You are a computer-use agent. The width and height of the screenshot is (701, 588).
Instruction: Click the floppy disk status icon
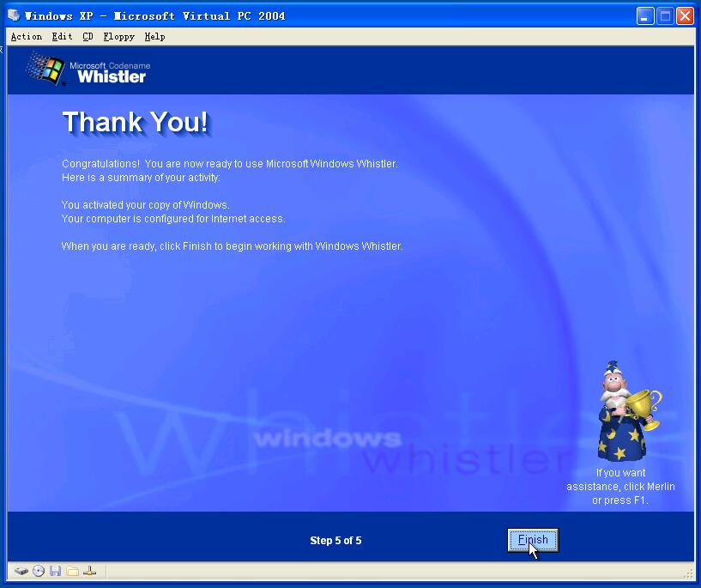[56, 571]
